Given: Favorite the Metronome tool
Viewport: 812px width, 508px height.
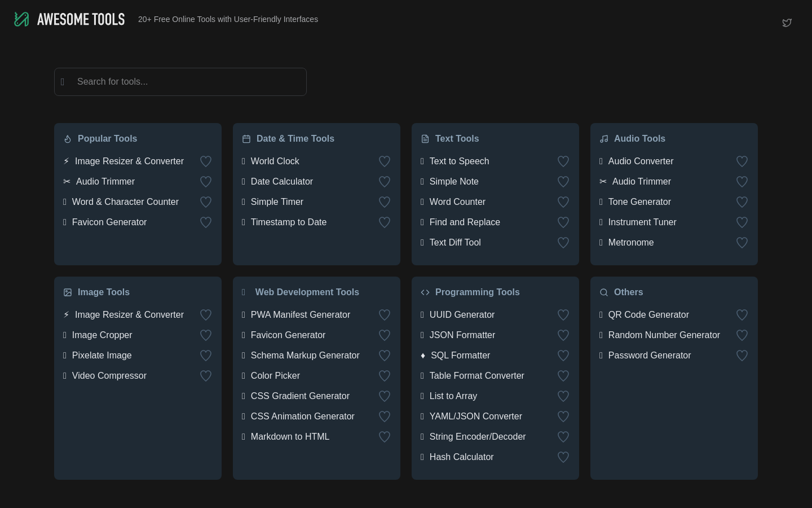Looking at the screenshot, I should click(742, 243).
